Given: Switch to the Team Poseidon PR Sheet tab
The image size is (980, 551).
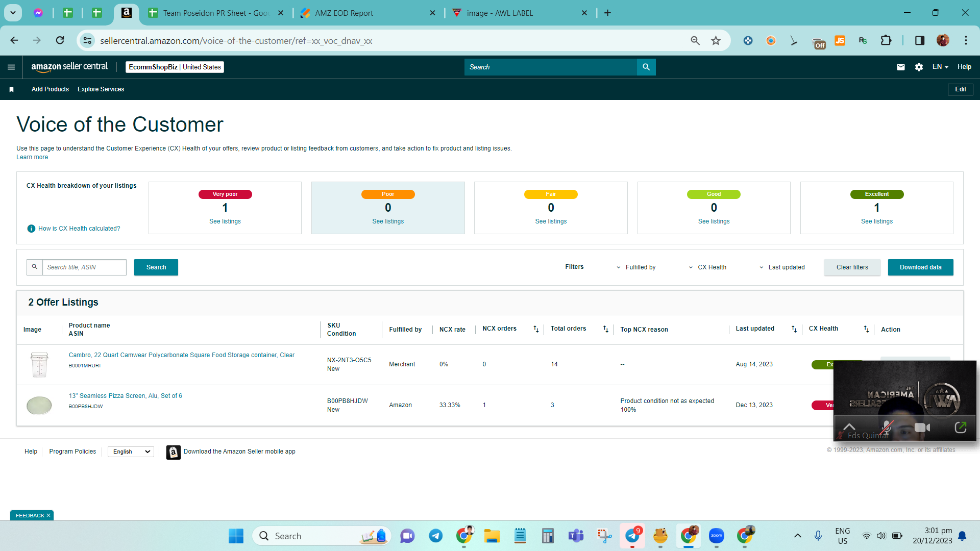Looking at the screenshot, I should [216, 13].
